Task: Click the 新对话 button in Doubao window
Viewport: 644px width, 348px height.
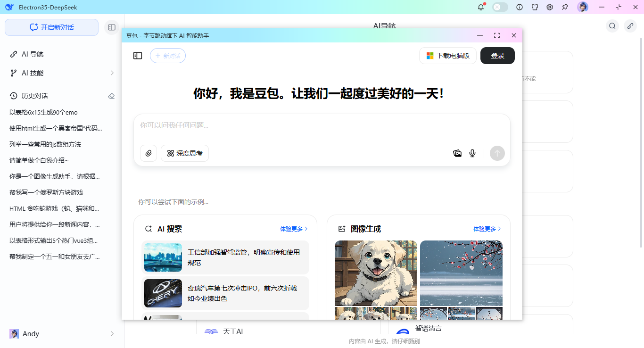Action: 168,56
